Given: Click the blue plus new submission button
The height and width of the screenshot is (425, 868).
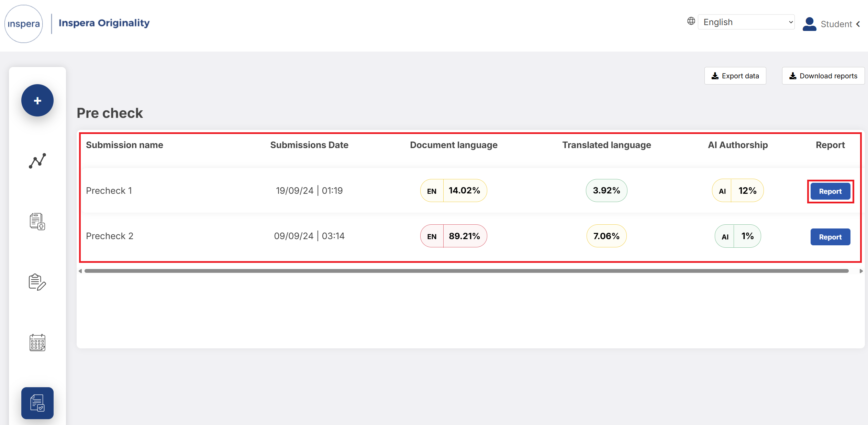Looking at the screenshot, I should (x=37, y=101).
